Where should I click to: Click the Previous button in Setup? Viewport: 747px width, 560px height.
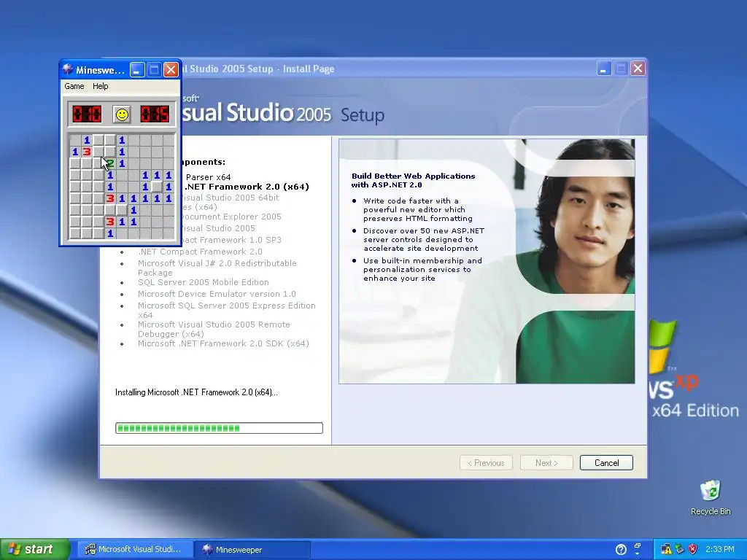486,463
